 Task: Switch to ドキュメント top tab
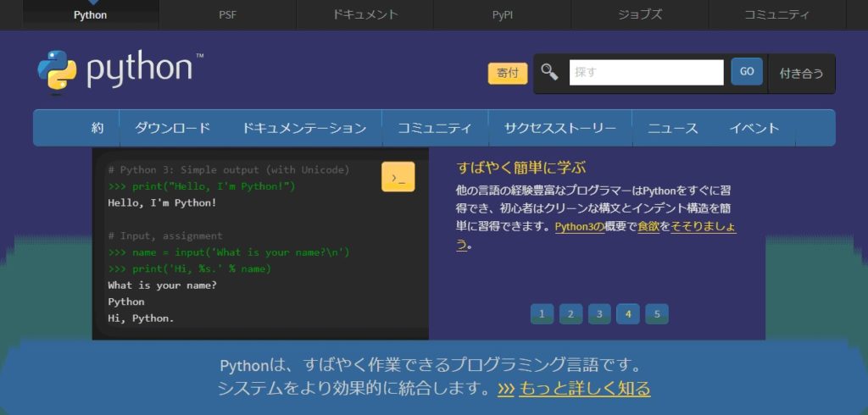pyautogui.click(x=364, y=15)
